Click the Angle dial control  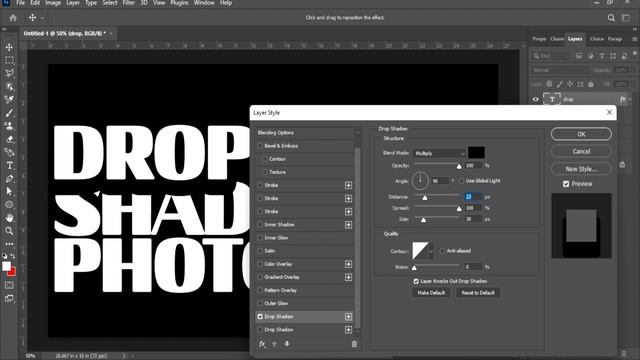click(x=420, y=181)
